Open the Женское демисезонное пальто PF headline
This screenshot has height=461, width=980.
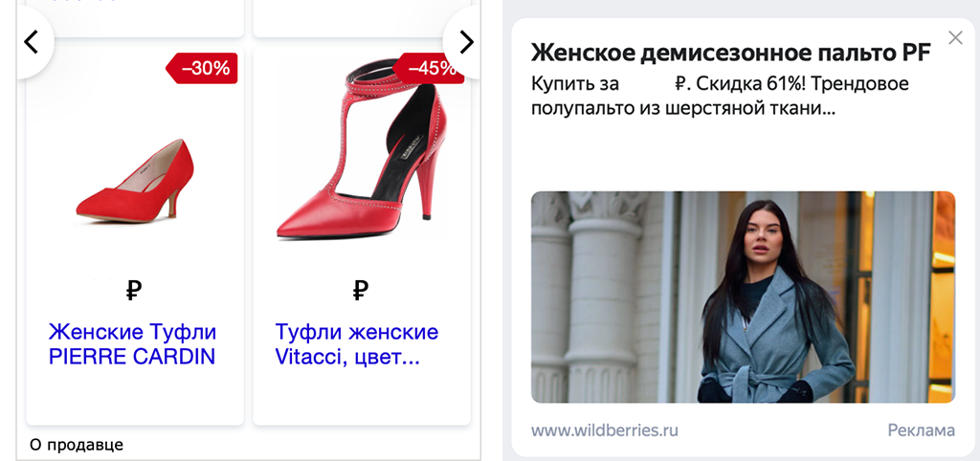click(x=730, y=54)
